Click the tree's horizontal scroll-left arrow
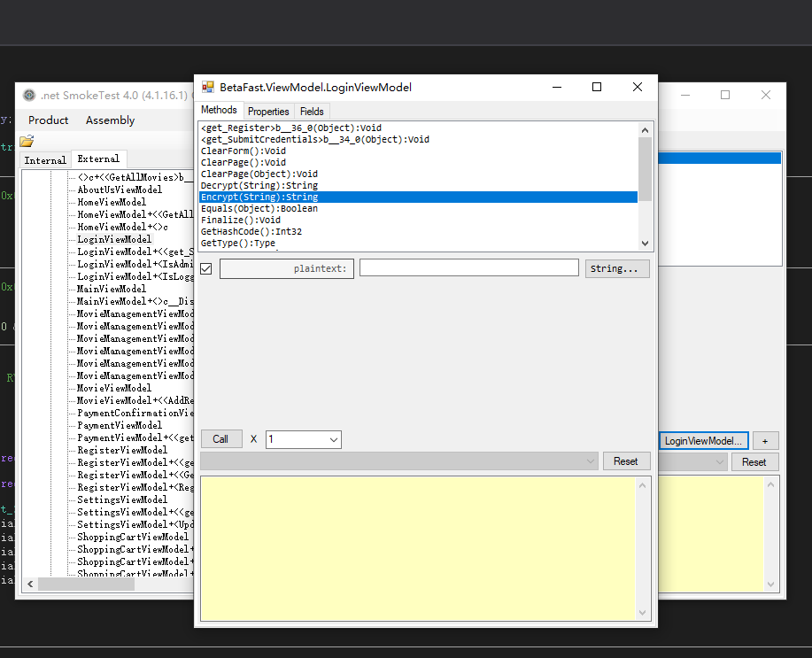This screenshot has width=812, height=658. coord(31,584)
